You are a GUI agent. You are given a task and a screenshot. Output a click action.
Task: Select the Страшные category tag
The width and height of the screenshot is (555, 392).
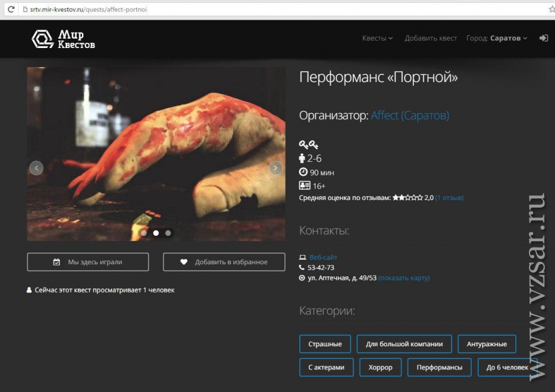[x=325, y=344]
